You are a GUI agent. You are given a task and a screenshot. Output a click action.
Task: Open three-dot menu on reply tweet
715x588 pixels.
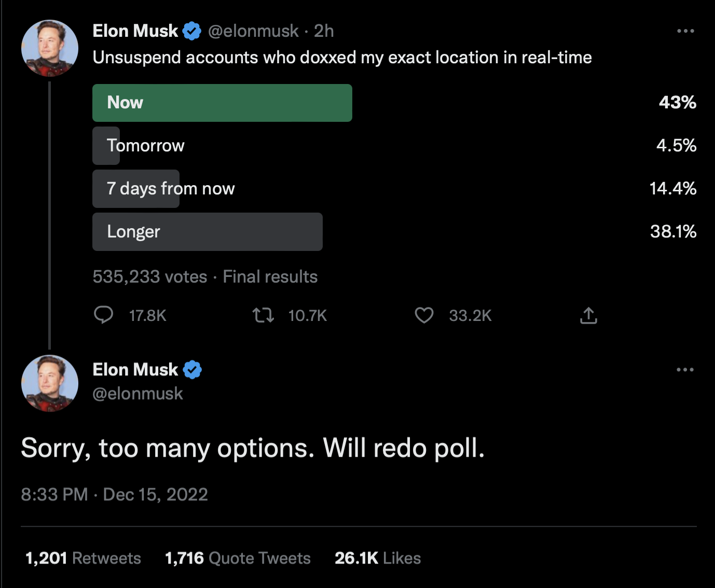click(x=685, y=370)
